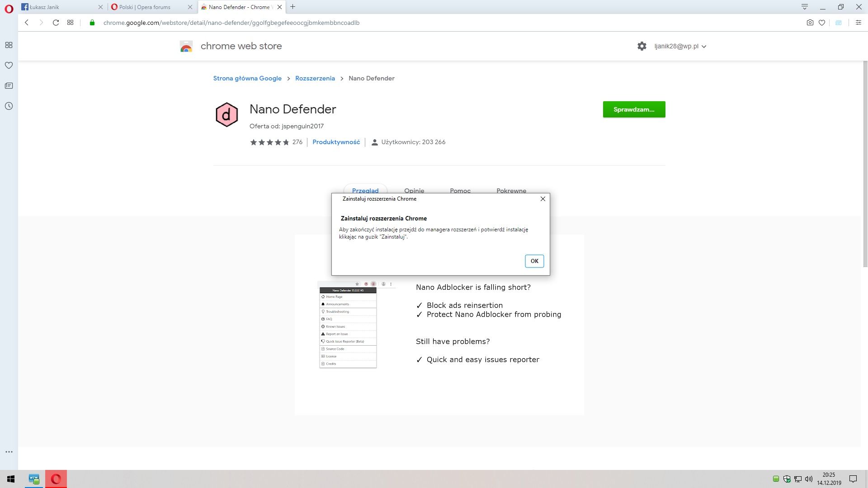Open sidebar Speed Dial grid icon

(x=9, y=45)
